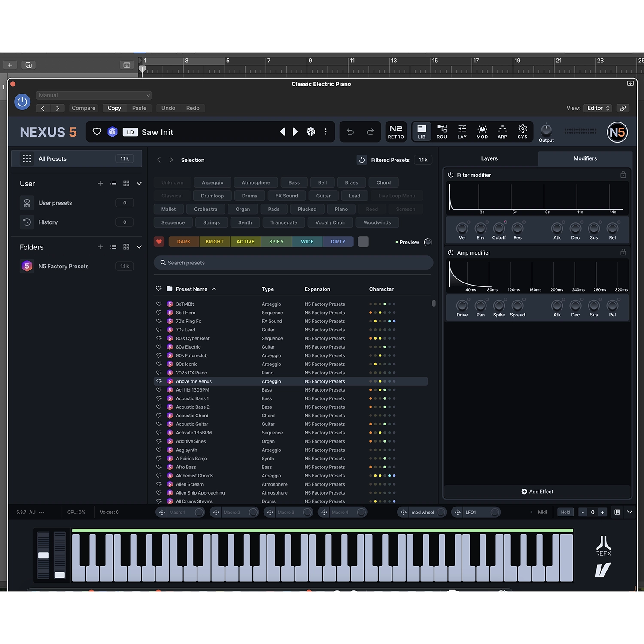This screenshot has width=644, height=644.
Task: Switch to the Layers tab
Action: [x=489, y=158]
